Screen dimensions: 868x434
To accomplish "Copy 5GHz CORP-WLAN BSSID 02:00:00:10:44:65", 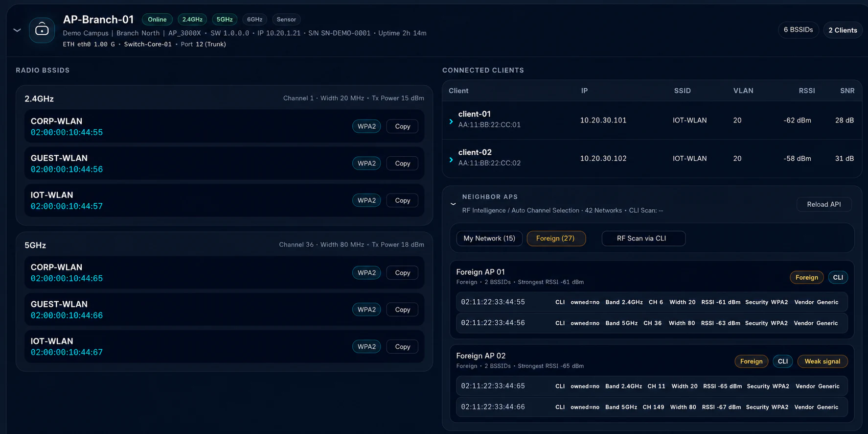I will coord(402,273).
